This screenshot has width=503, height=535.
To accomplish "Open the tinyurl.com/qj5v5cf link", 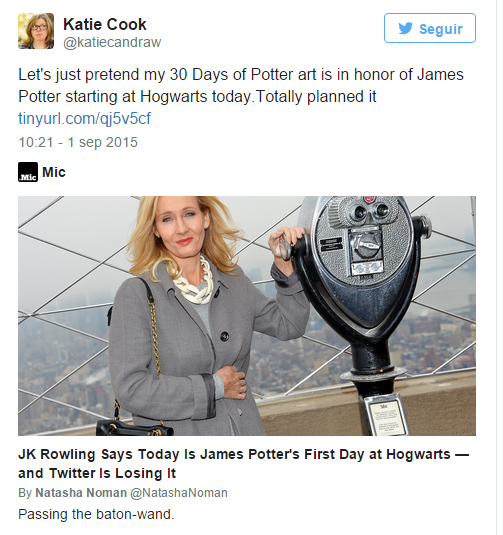I will point(84,118).
